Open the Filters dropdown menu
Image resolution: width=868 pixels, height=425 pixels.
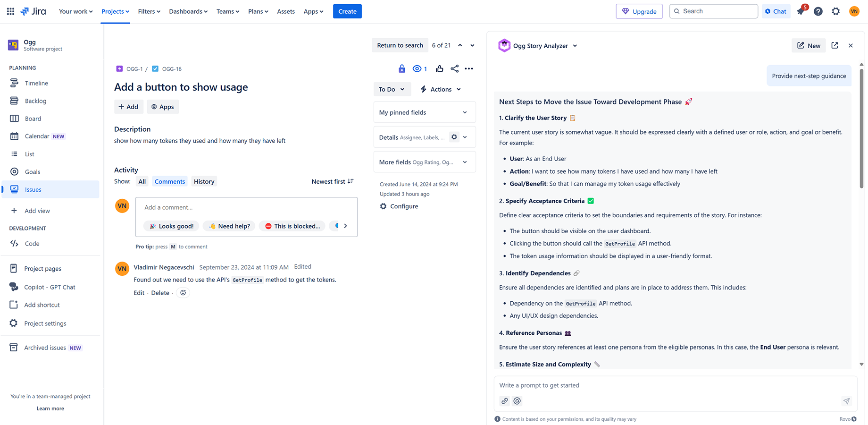click(149, 11)
